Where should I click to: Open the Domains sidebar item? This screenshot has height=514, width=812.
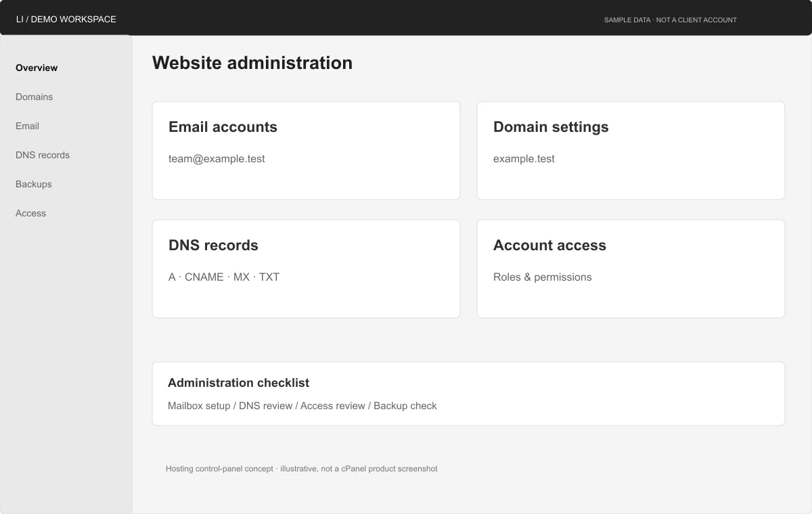pyautogui.click(x=34, y=97)
